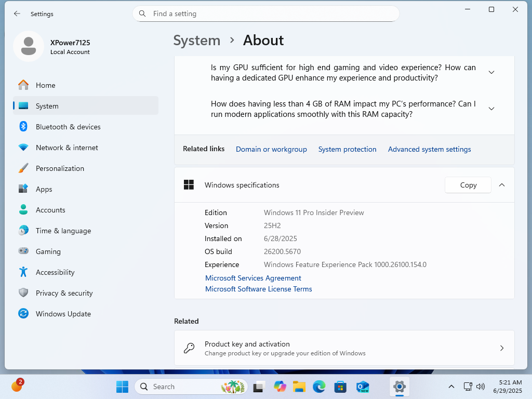Click the Apps icon in sidebar

[23, 189]
